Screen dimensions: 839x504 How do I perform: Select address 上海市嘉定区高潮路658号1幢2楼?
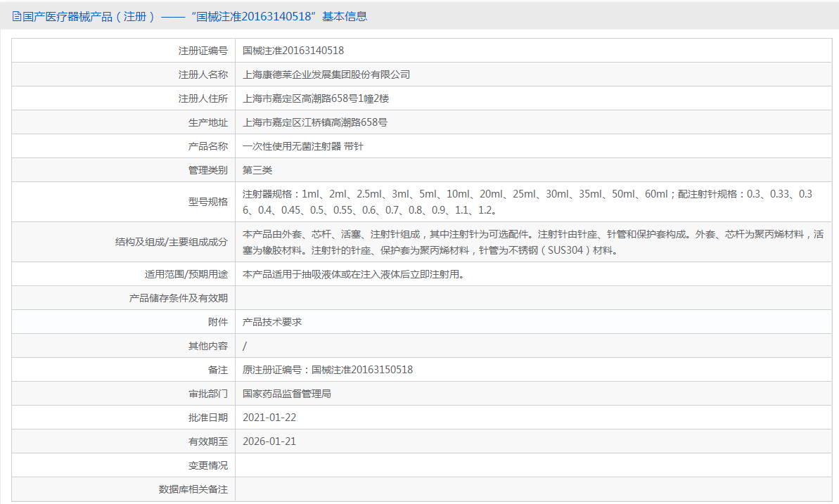point(316,98)
